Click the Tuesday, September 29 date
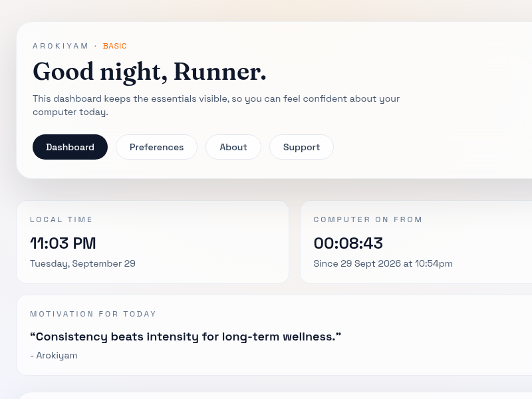 (x=82, y=263)
